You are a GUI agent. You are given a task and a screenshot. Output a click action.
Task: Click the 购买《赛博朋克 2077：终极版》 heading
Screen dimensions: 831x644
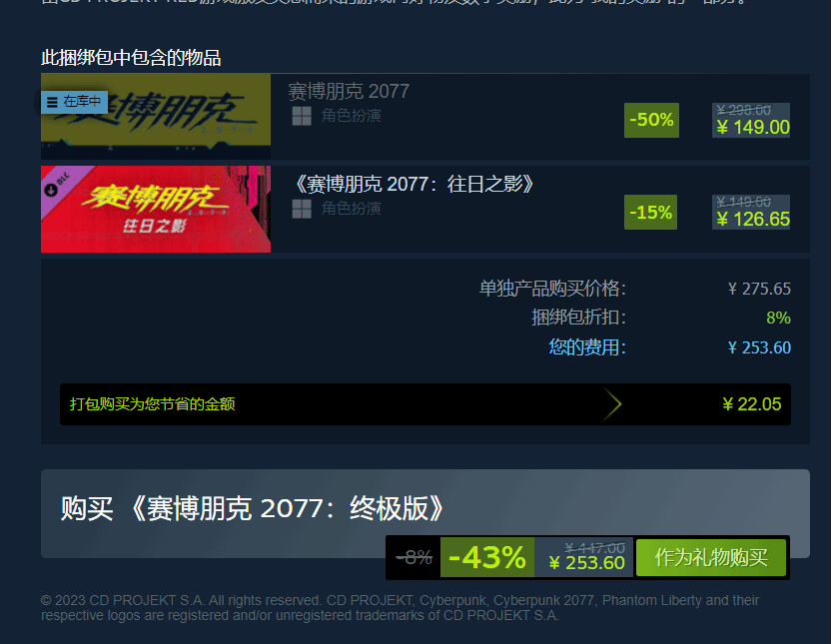[253, 509]
